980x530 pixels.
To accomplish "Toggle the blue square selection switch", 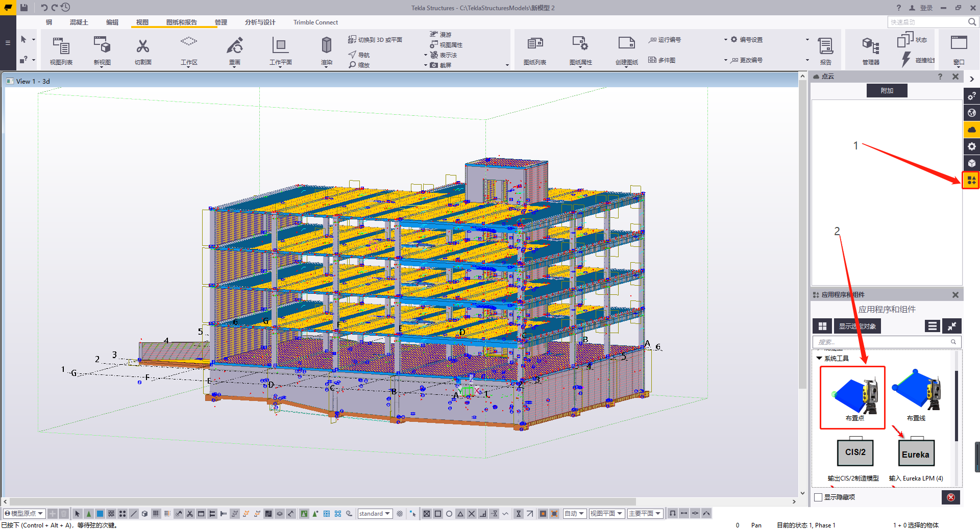I will pos(100,514).
